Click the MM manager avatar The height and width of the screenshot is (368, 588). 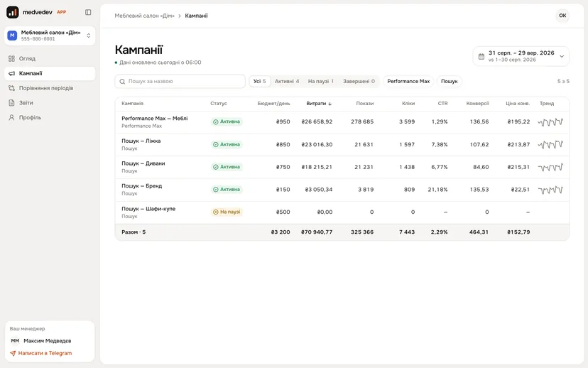tap(15, 341)
